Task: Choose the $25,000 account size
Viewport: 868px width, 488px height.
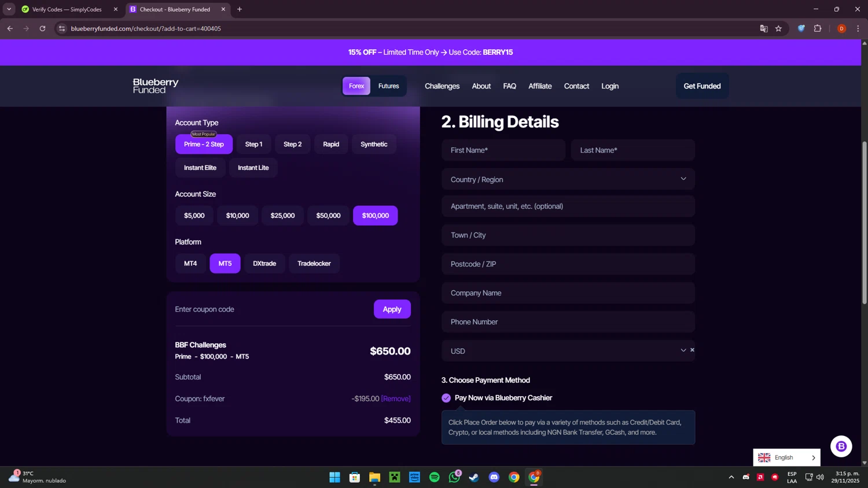Action: coord(282,216)
